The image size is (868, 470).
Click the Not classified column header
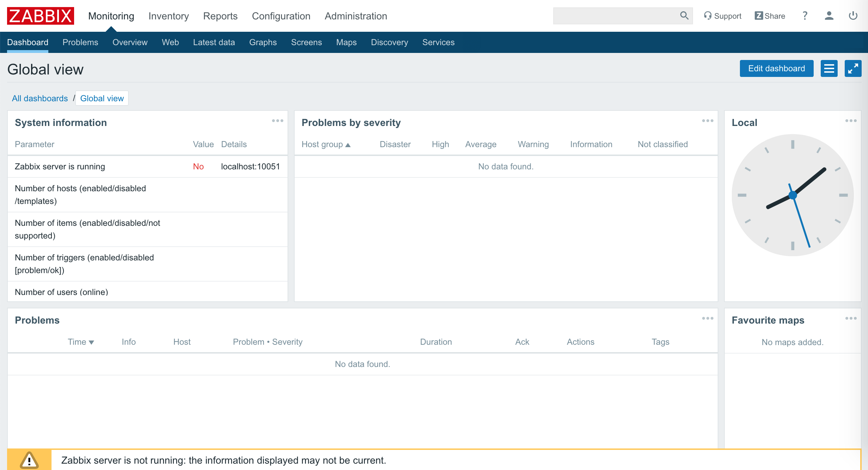pos(663,144)
